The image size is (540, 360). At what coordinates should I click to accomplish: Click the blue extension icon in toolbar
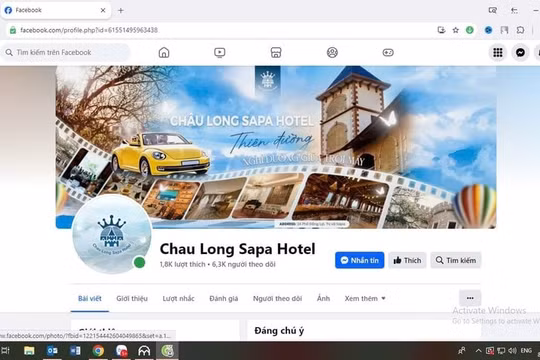(488, 30)
